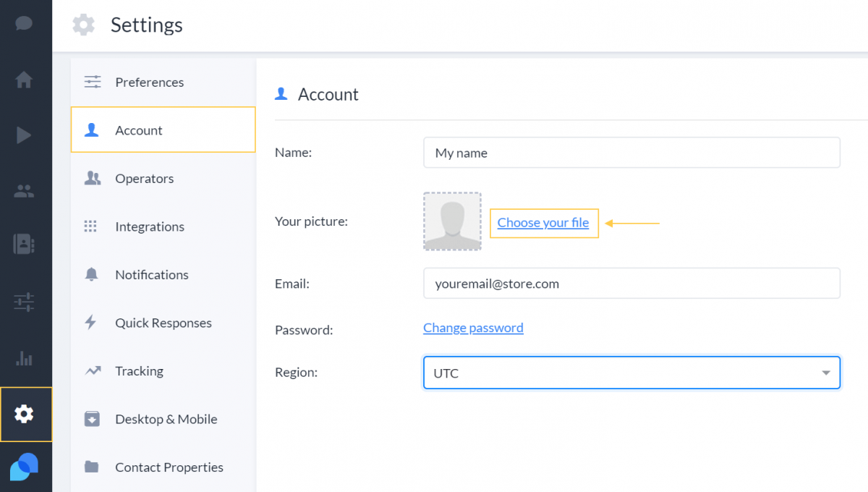868x492 pixels.
Task: Click the bell icon beside Notifications
Action: (x=91, y=274)
